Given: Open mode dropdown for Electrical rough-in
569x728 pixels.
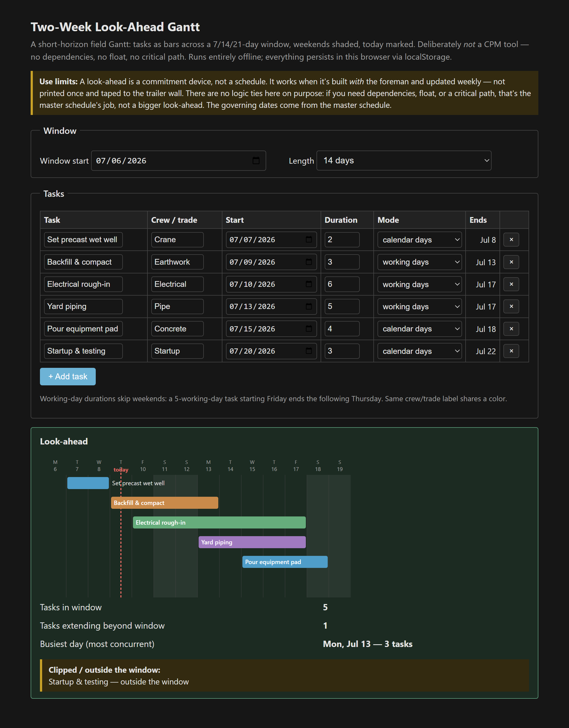Looking at the screenshot, I should coord(419,284).
